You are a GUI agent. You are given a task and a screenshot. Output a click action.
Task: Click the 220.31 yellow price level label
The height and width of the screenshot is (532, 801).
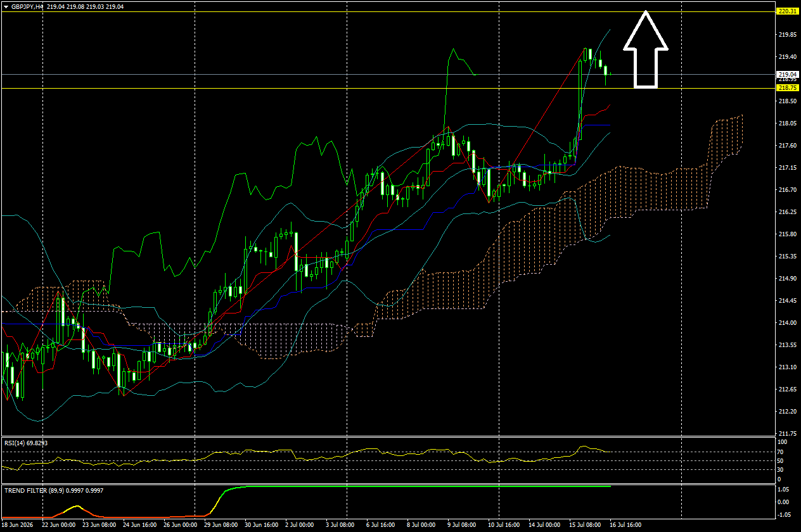tap(787, 11)
